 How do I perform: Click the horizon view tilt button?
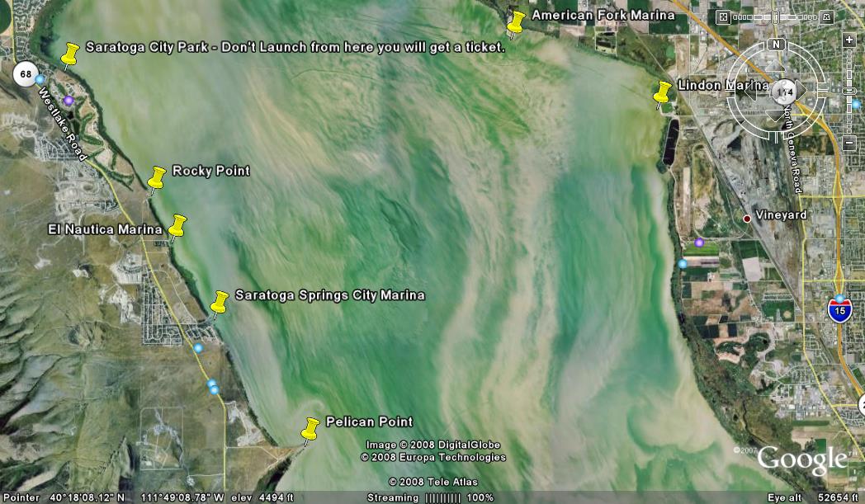click(x=827, y=16)
